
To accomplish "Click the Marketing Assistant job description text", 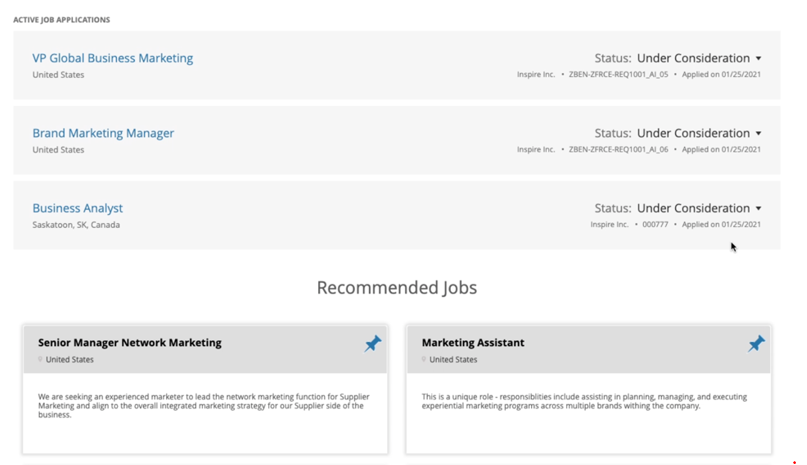I will point(585,401).
